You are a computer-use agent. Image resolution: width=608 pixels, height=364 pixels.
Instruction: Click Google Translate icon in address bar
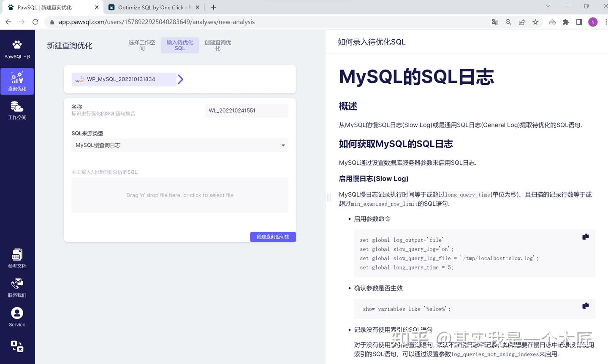click(x=494, y=22)
